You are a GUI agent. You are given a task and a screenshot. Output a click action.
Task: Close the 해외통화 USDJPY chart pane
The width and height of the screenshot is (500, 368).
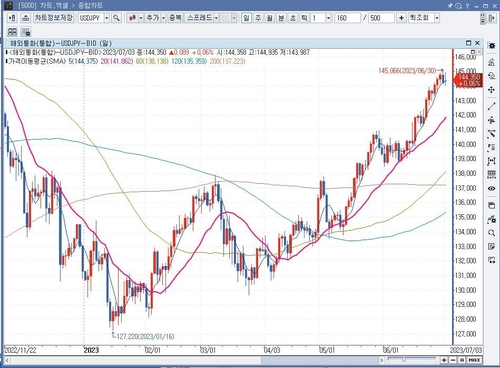click(x=477, y=43)
